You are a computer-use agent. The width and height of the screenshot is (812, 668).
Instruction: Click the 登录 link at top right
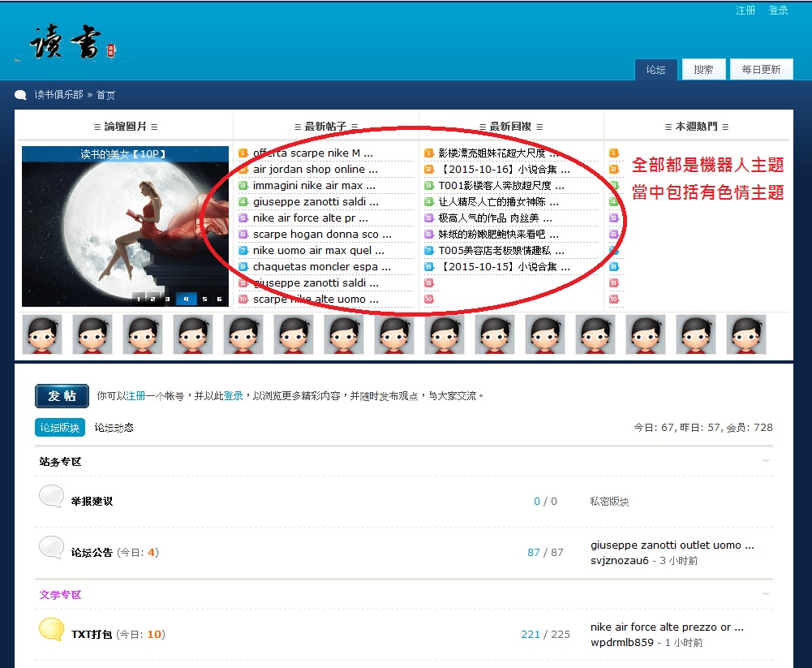tap(778, 11)
